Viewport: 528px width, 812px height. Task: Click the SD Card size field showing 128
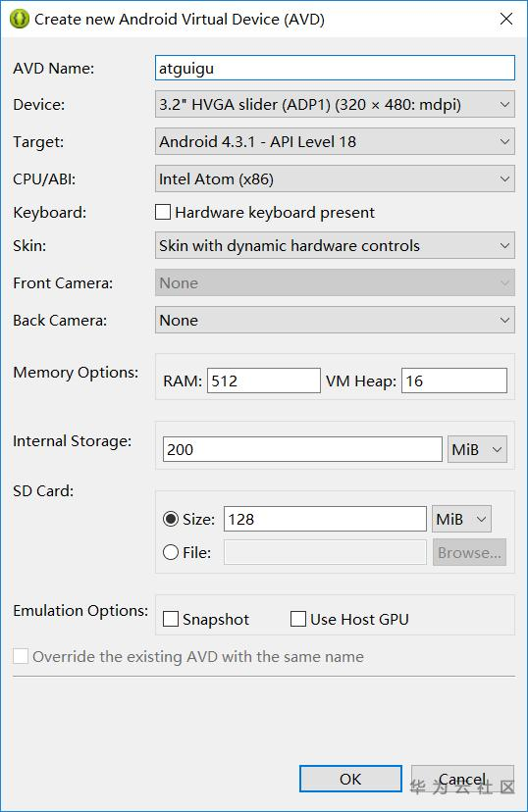click(325, 519)
